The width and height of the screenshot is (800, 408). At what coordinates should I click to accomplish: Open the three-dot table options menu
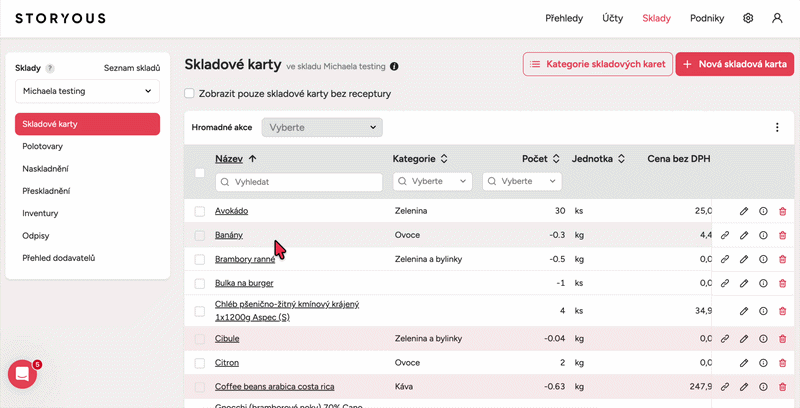pyautogui.click(x=777, y=128)
